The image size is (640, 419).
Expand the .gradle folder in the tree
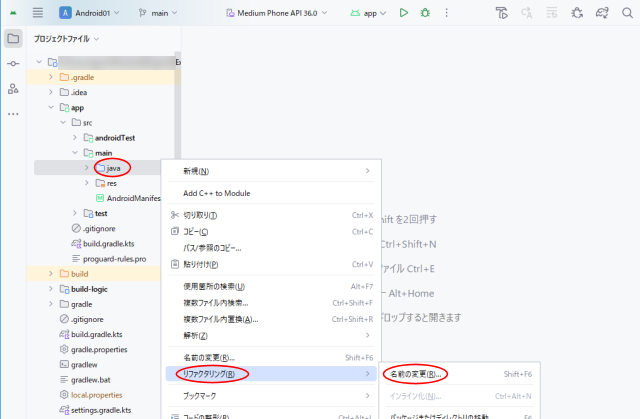coord(51,77)
